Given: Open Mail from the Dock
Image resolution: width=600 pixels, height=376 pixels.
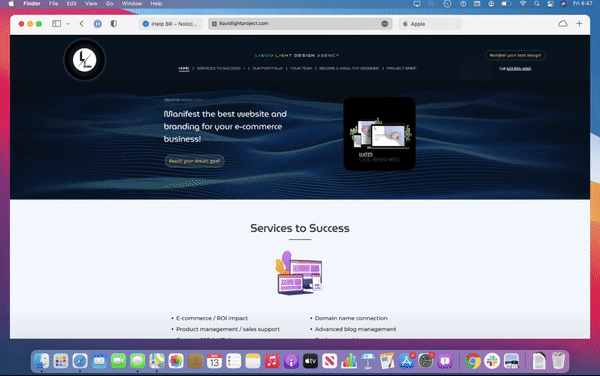Looking at the screenshot, I should point(99,361).
